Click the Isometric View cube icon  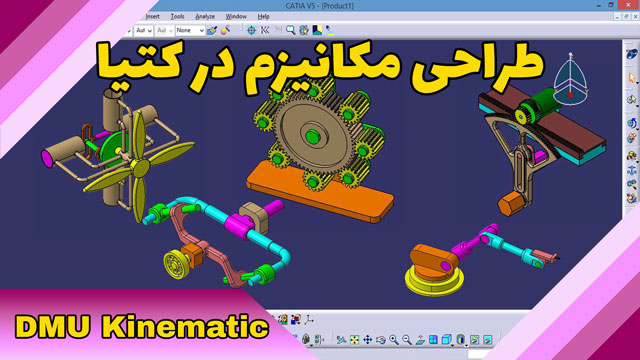[446, 340]
